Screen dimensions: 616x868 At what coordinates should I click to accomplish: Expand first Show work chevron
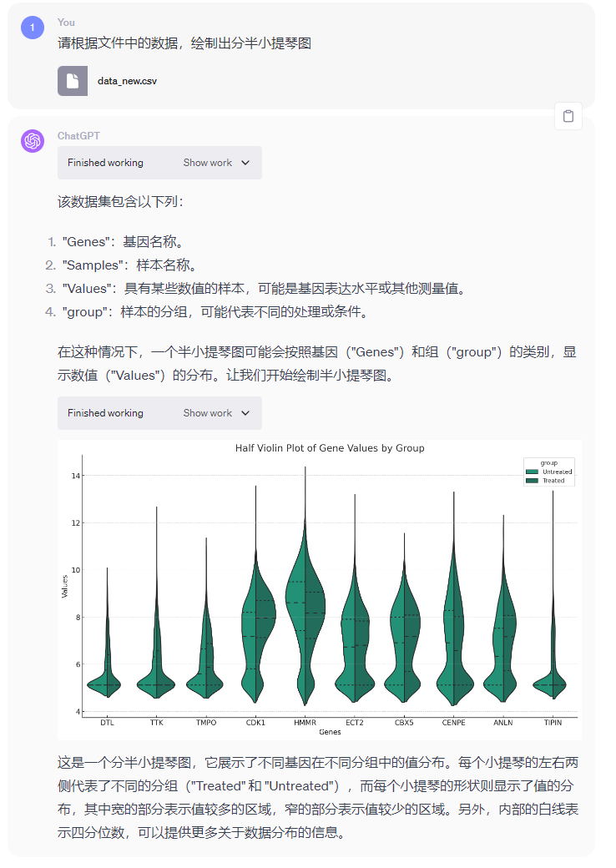coord(245,163)
